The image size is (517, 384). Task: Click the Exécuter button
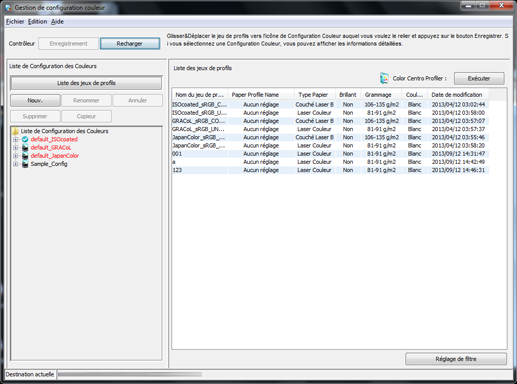coord(479,78)
